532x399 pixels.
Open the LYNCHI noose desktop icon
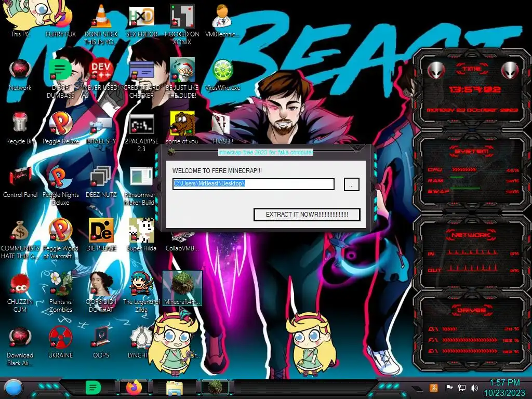pyautogui.click(x=139, y=343)
